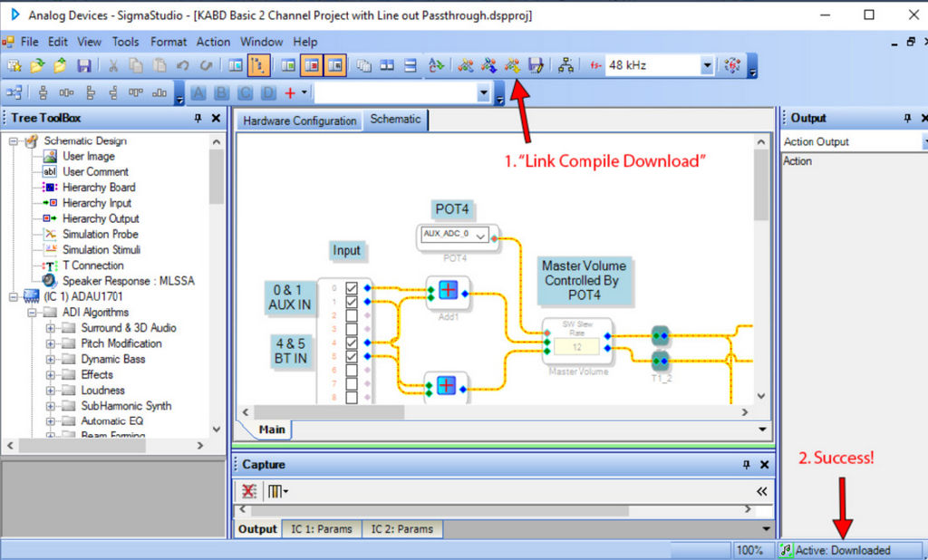Collapse capture toolbar with double chevron
This screenshot has width=928, height=560.
(761, 491)
